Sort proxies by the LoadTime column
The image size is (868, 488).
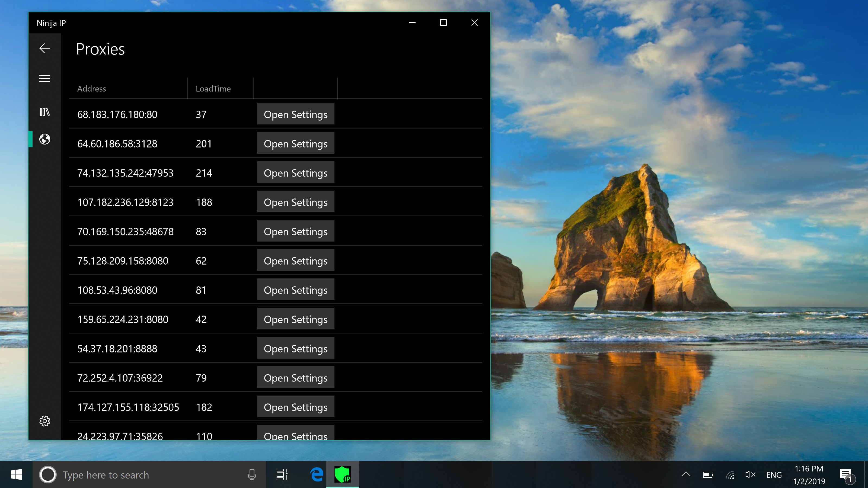tap(213, 89)
